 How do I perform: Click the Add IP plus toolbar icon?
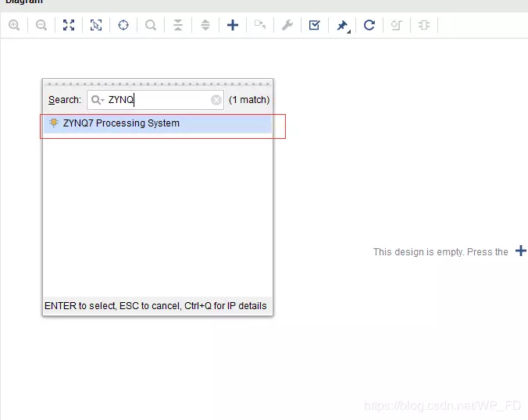tap(233, 25)
